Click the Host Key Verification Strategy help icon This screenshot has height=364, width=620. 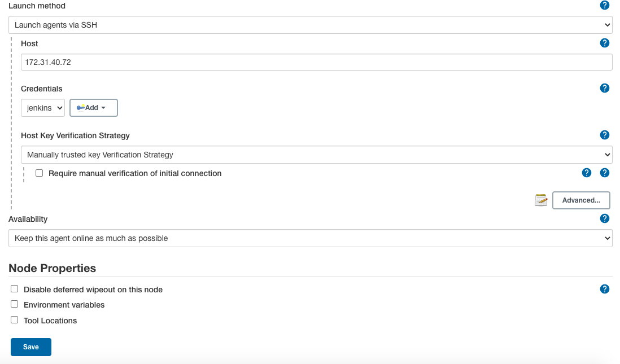click(x=605, y=135)
